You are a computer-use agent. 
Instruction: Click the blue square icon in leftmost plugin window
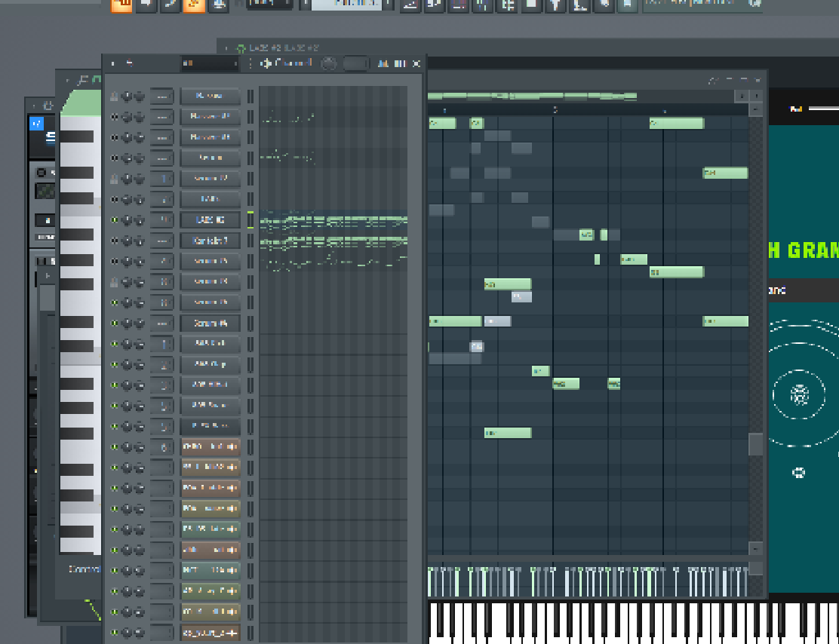[x=36, y=124]
